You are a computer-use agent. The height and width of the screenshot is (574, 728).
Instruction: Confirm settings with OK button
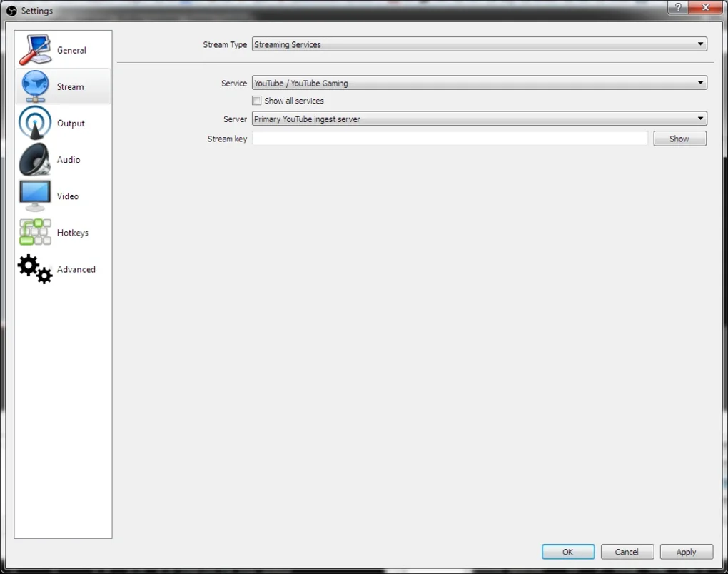click(568, 552)
